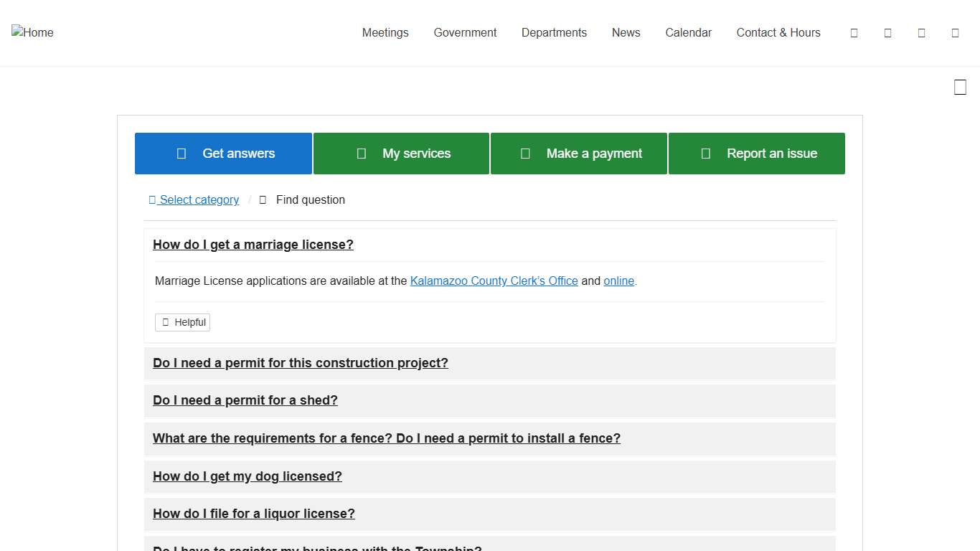Screen dimensions: 980x551
Task: Expand the construction project permit question
Action: (x=301, y=363)
